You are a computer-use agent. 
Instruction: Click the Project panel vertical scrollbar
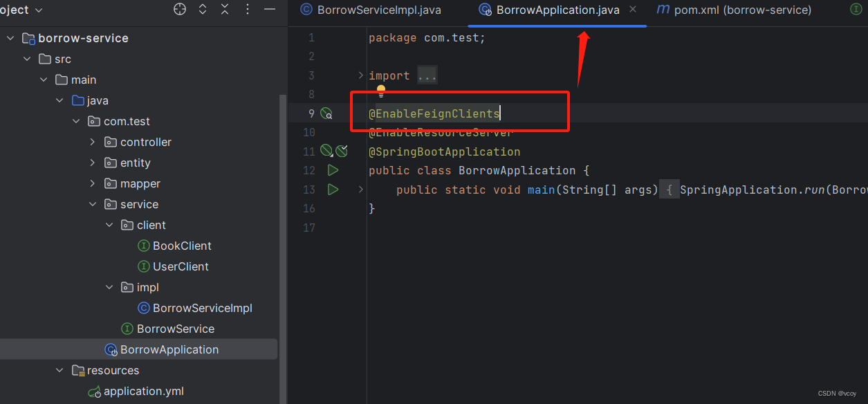[281, 249]
